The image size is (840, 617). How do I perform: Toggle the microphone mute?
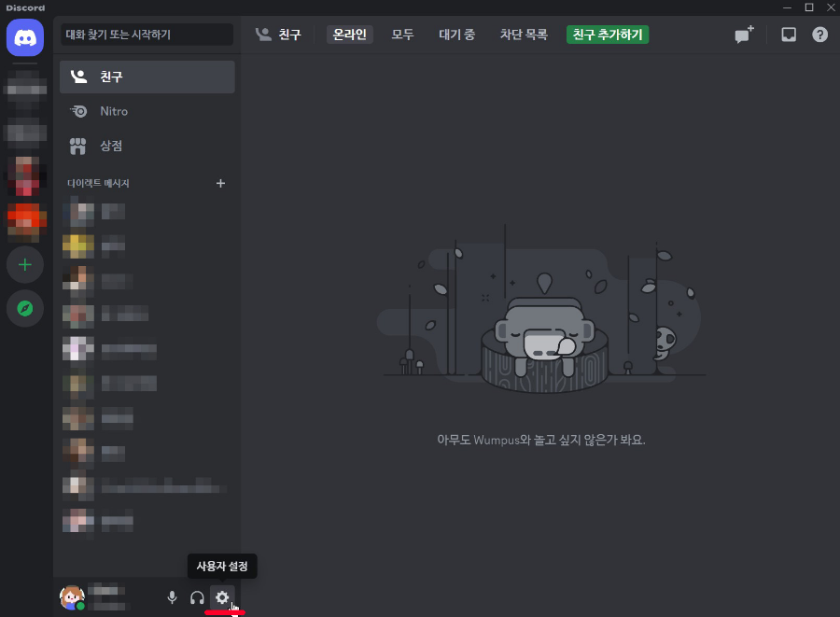pos(172,597)
